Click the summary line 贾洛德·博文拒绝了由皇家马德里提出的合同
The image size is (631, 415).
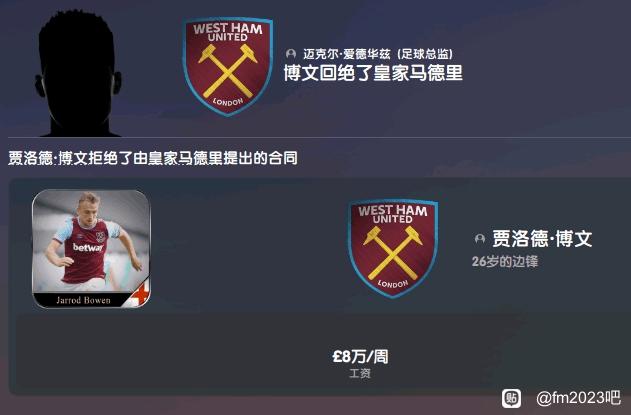[153, 158]
